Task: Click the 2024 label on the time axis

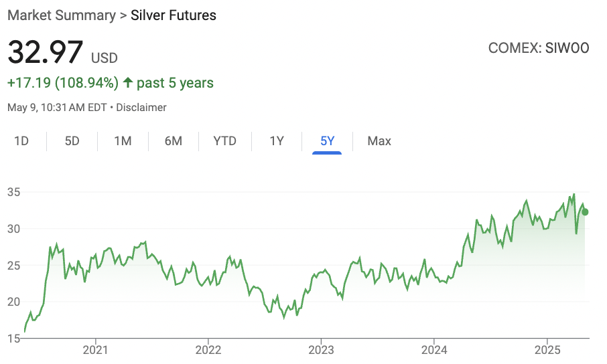Action: (434, 350)
